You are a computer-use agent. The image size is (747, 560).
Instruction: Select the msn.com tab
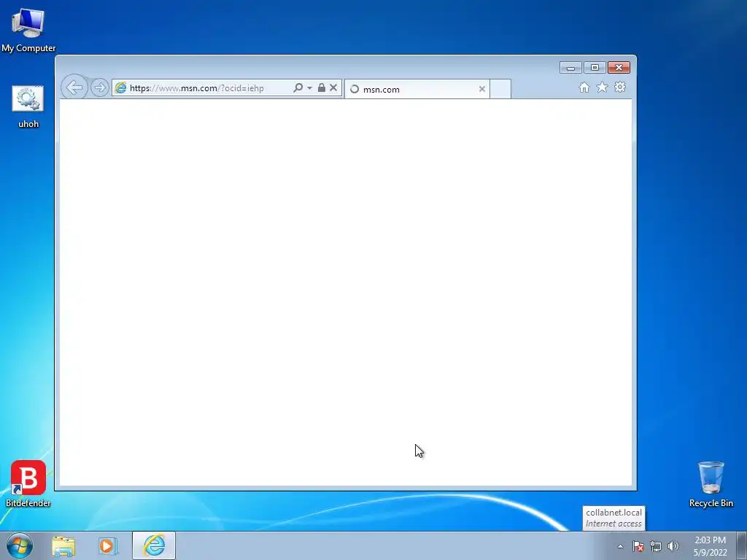[x=417, y=89]
